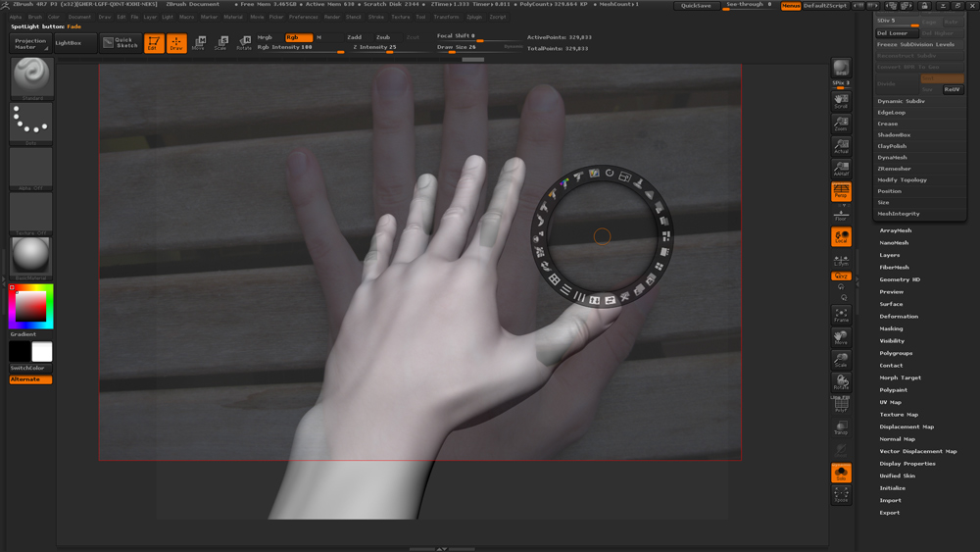Enable Zadd sculpting mode
Image resolution: width=980 pixels, height=552 pixels.
(x=354, y=37)
